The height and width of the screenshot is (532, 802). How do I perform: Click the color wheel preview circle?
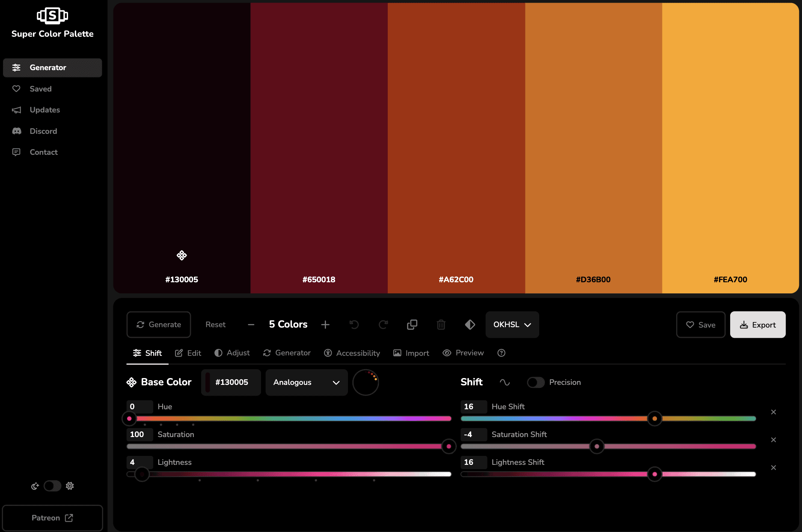click(x=365, y=382)
